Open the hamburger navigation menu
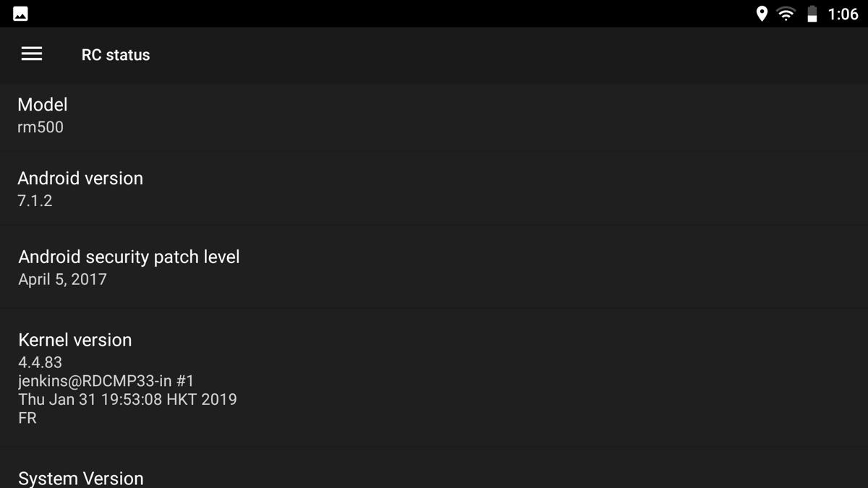The width and height of the screenshot is (868, 488). pyautogui.click(x=32, y=54)
